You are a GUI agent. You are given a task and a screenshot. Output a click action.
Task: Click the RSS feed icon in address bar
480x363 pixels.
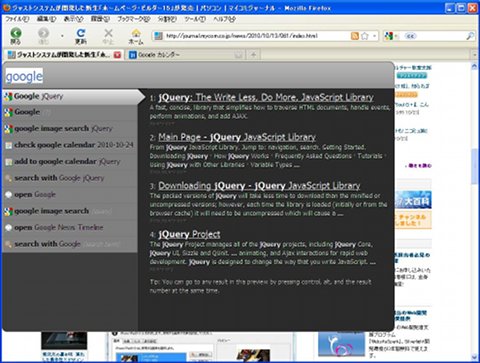355,36
